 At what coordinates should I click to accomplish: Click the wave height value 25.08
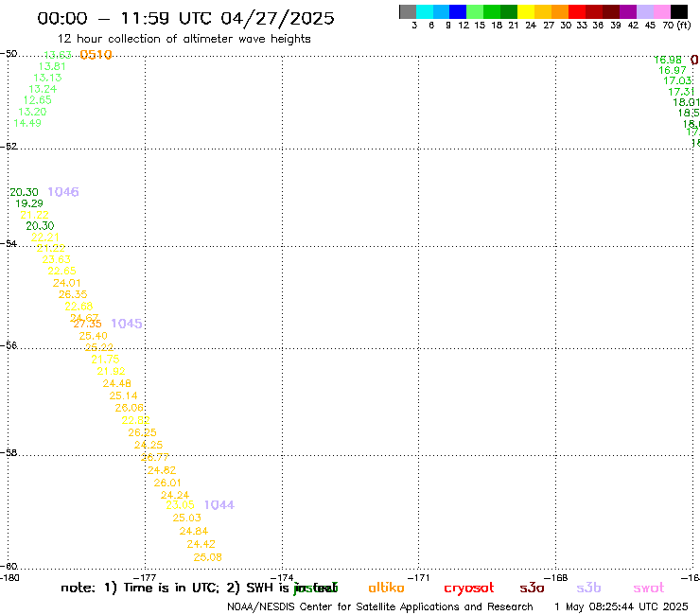(x=207, y=557)
